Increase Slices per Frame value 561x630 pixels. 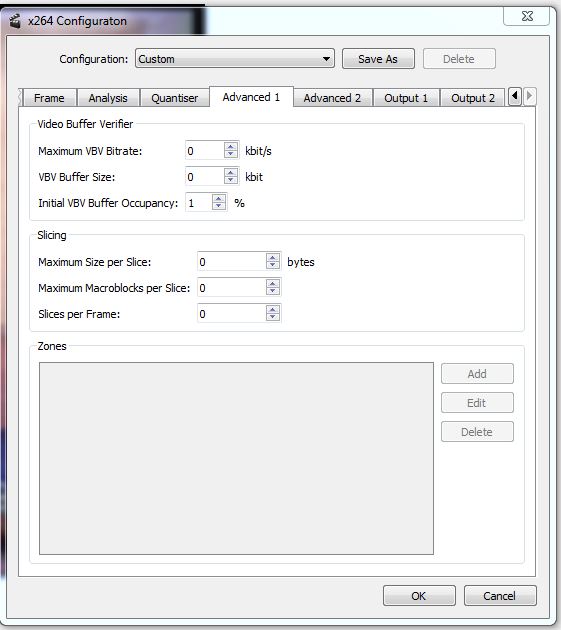click(x=273, y=309)
